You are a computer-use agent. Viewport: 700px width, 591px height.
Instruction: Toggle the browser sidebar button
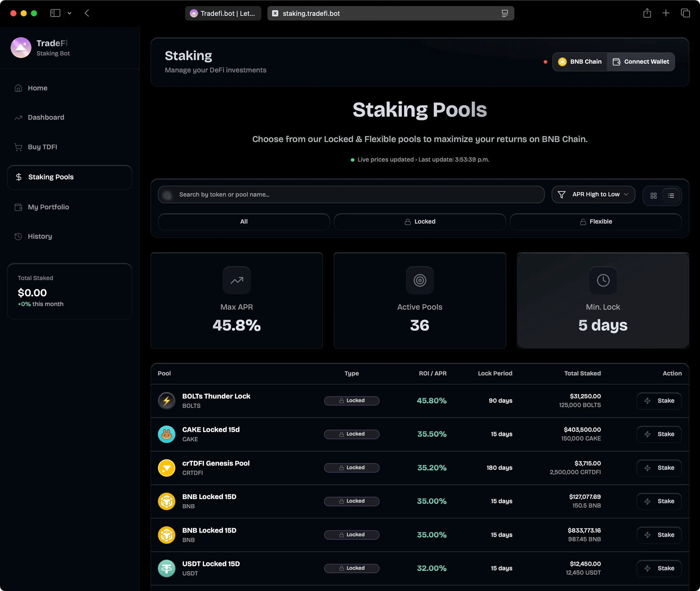pos(55,13)
